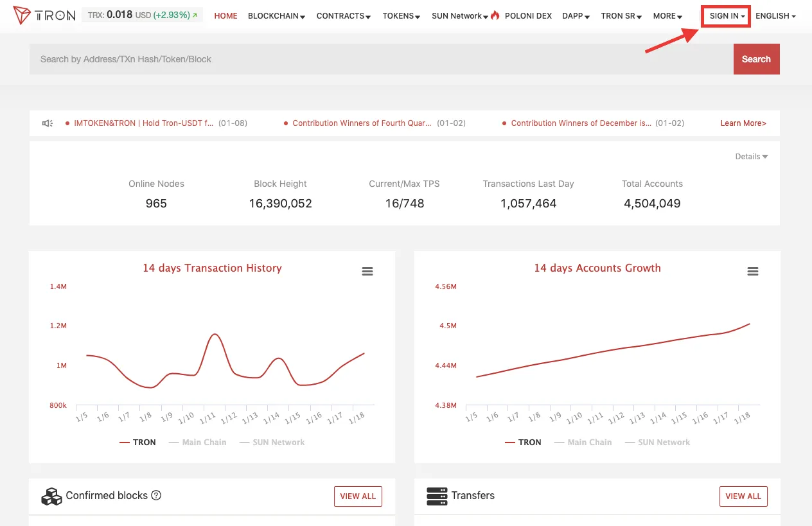The width and height of the screenshot is (812, 526).
Task: Open the Transaction History chart hamburger menu
Action: 367,272
